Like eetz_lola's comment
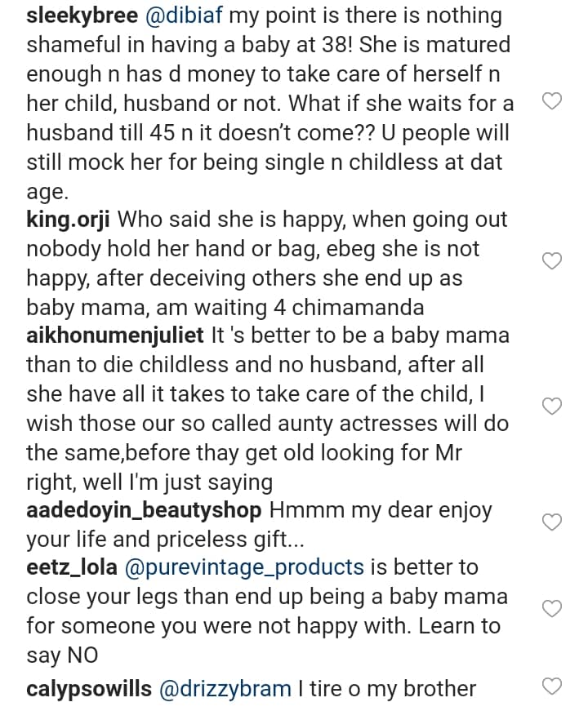The height and width of the screenshot is (711, 588). tap(552, 608)
